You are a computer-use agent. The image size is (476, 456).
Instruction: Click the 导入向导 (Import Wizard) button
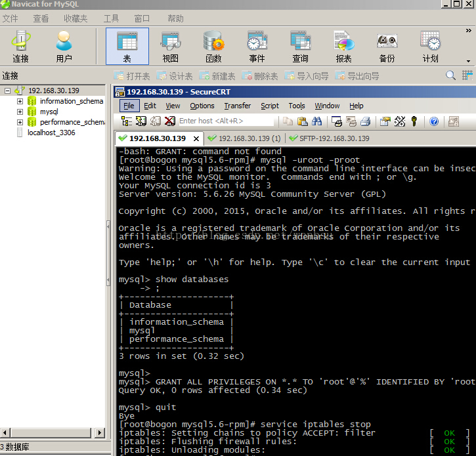click(307, 76)
